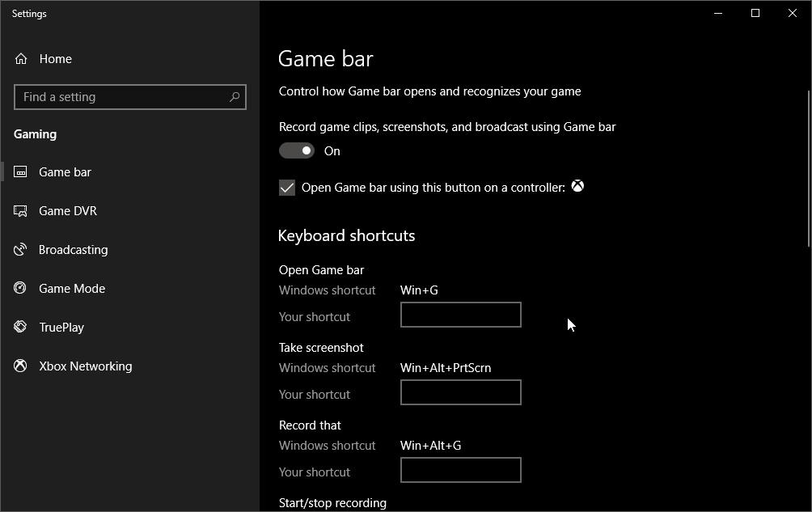Click the Home house icon
Image resolution: width=812 pixels, height=512 pixels.
coord(21,58)
